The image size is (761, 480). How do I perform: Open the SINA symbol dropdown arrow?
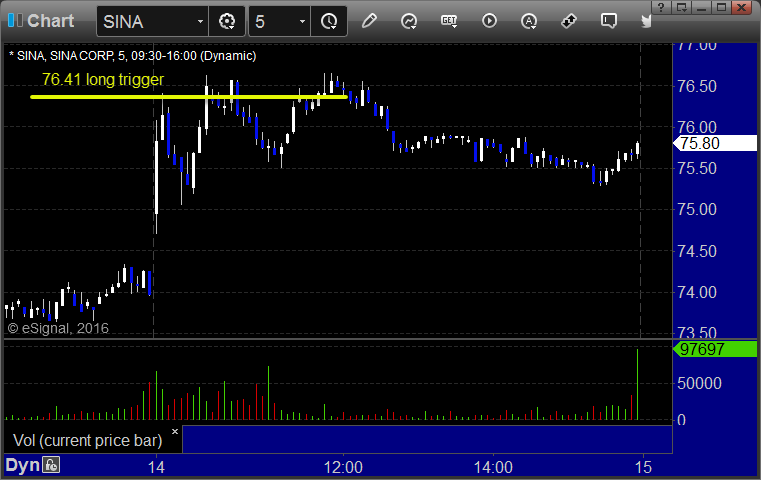point(200,21)
